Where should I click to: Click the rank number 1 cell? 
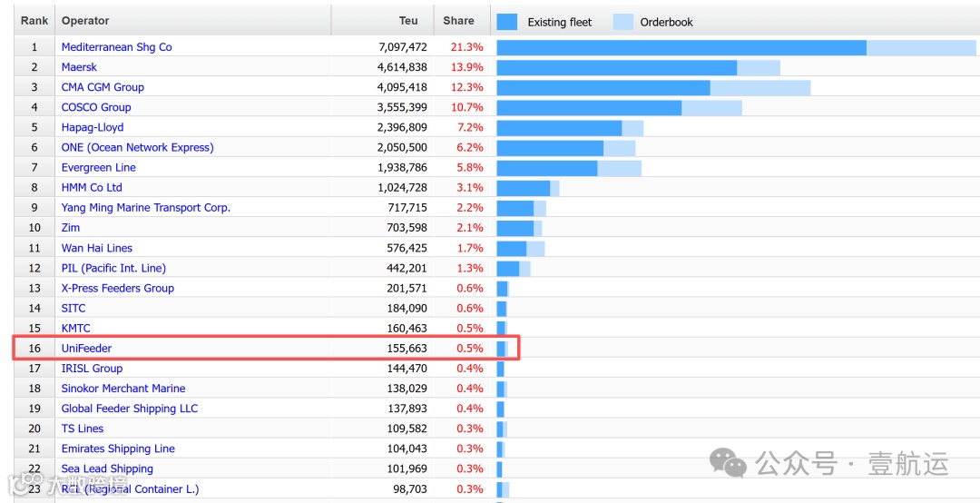point(34,47)
